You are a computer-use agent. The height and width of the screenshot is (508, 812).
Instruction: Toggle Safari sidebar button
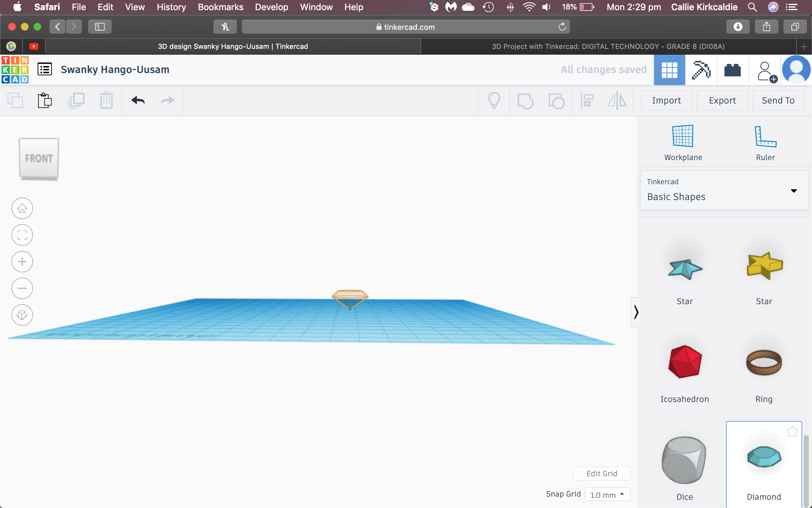(x=99, y=27)
